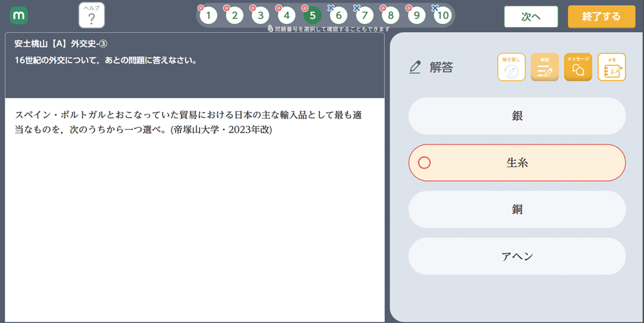Viewport: 644px width, 323px height.
Task: Click the green m app logo
Action: click(19, 15)
